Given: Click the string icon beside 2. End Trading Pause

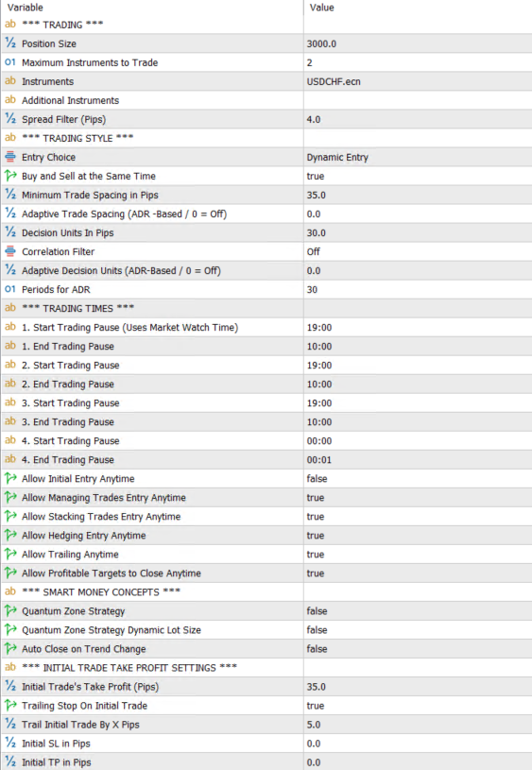Looking at the screenshot, I should [x=10, y=384].
